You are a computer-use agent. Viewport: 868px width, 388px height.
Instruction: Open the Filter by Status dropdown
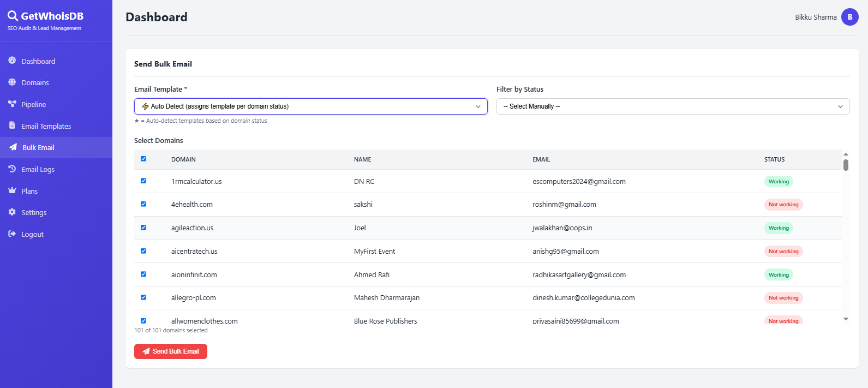pyautogui.click(x=673, y=106)
